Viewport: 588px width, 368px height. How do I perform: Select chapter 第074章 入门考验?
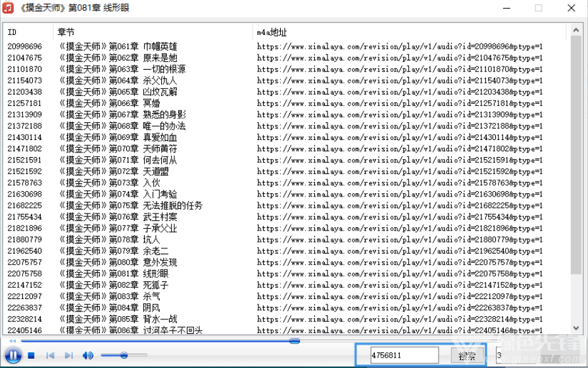coord(118,194)
